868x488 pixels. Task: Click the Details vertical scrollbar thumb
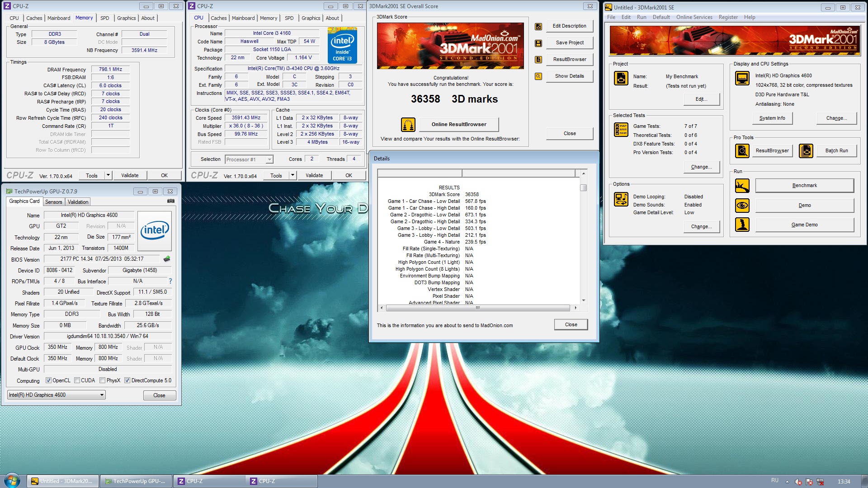(584, 188)
